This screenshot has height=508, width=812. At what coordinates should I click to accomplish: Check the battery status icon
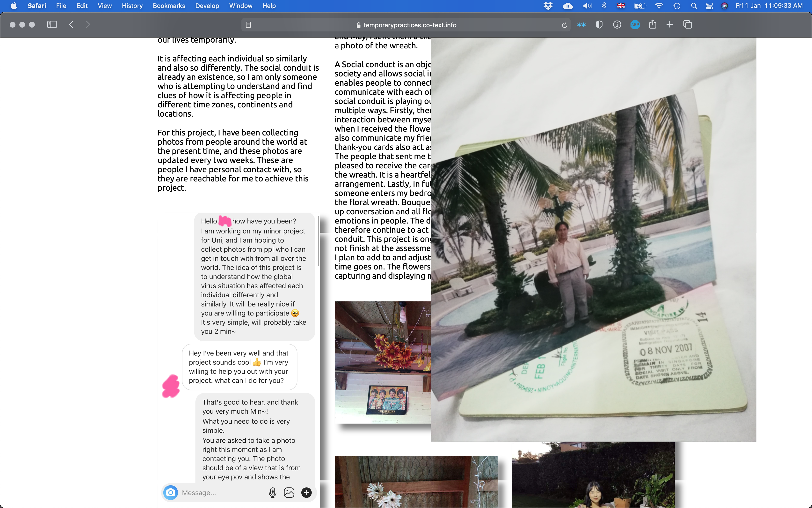[640, 6]
